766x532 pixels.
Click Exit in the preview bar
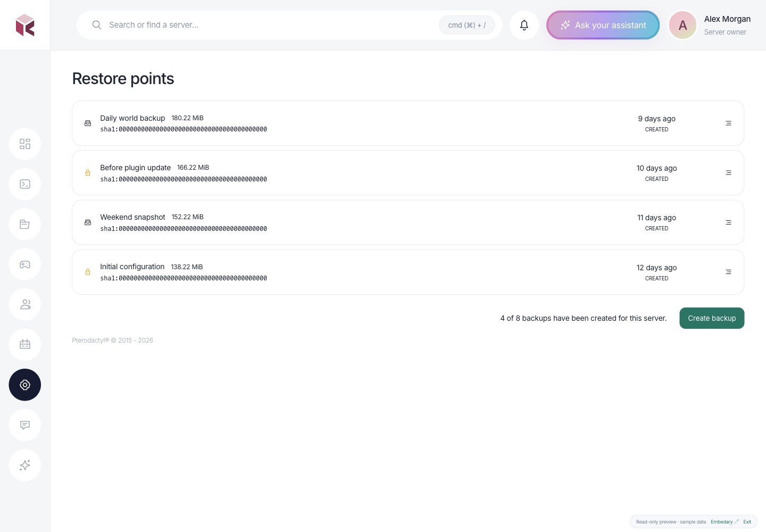click(x=747, y=522)
